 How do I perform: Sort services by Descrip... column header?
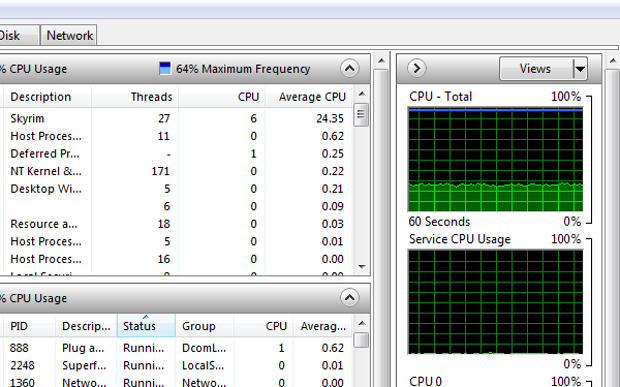point(86,326)
